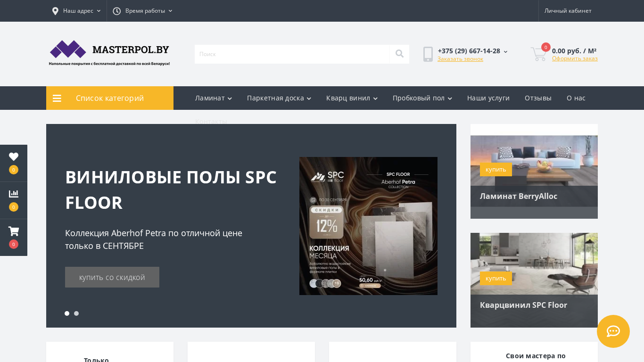Open Личный кабинет
The height and width of the screenshot is (362, 644).
568,11
